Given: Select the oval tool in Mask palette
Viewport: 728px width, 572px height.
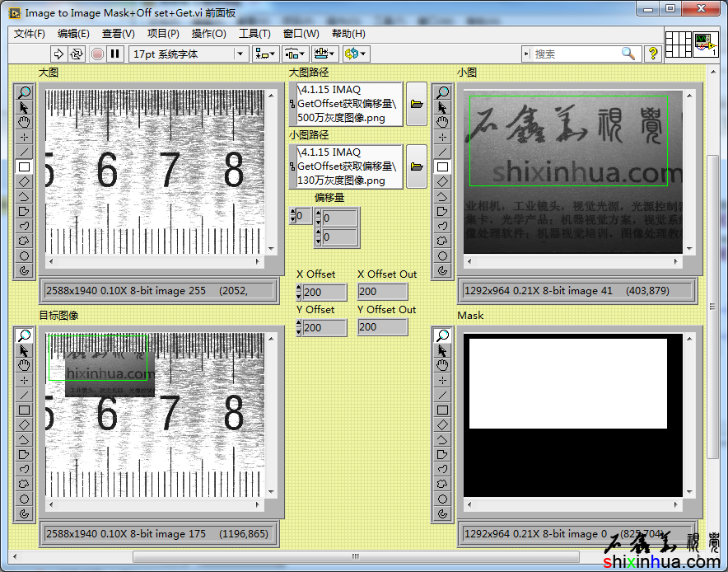Looking at the screenshot, I should 442,499.
